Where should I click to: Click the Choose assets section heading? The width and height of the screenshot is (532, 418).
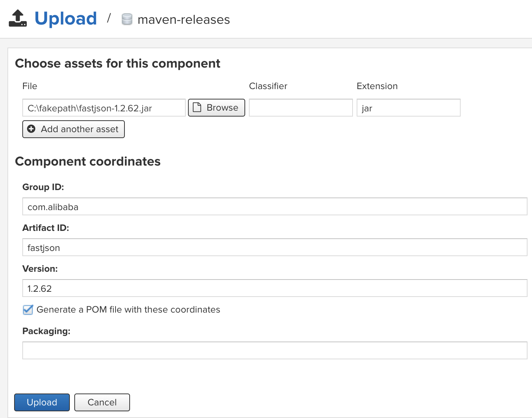pos(117,63)
